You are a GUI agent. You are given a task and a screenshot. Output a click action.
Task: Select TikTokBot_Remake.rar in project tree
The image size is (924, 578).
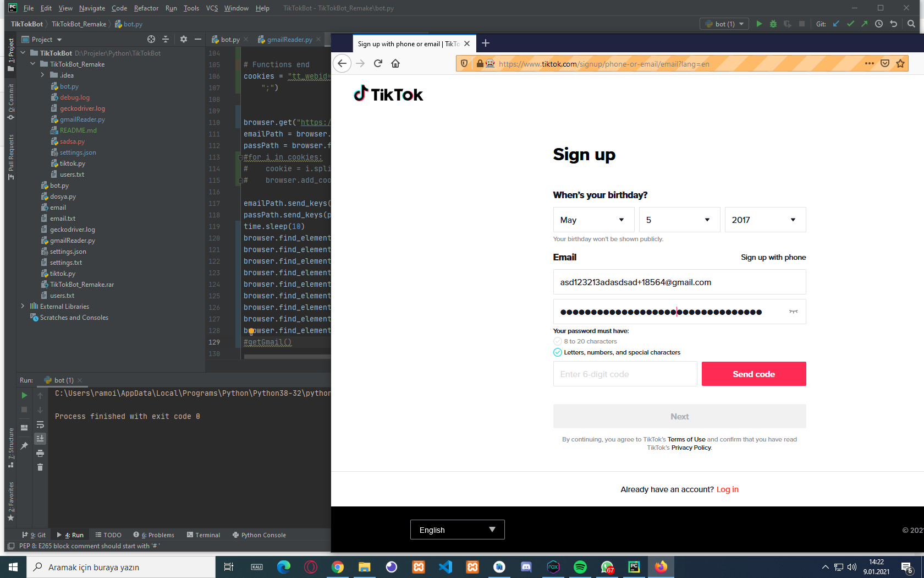(81, 284)
